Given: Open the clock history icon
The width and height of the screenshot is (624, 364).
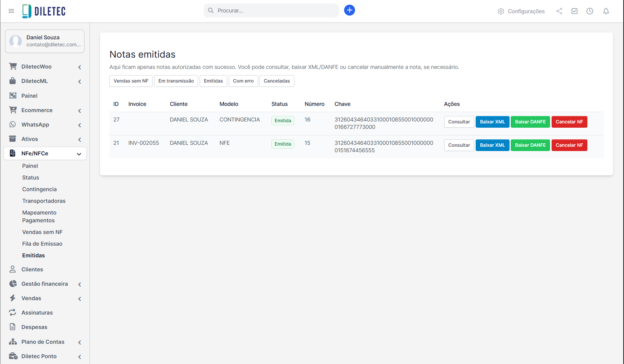Looking at the screenshot, I should (590, 11).
